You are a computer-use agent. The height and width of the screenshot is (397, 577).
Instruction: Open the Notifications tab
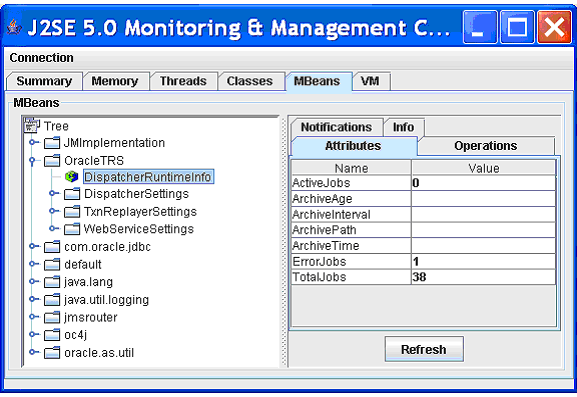tap(336, 127)
